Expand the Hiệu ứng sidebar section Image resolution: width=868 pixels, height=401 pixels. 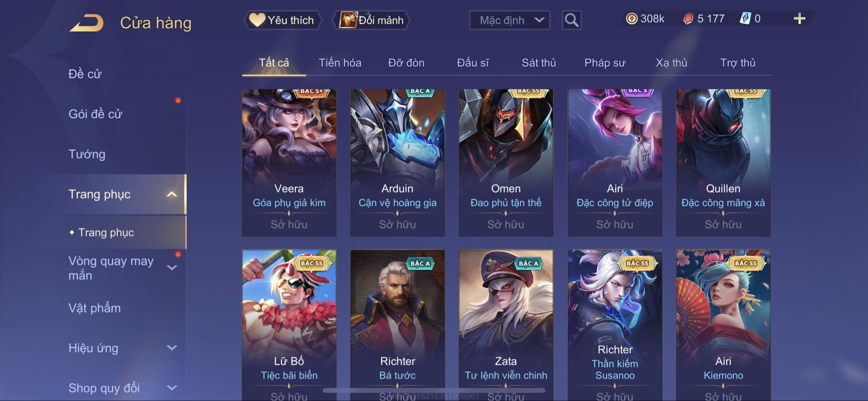pos(172,348)
